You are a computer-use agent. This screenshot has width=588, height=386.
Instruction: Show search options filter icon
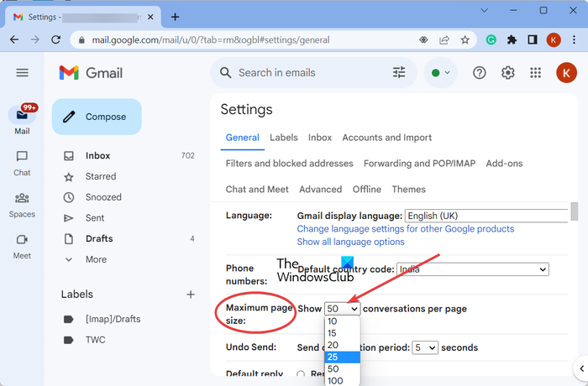399,73
